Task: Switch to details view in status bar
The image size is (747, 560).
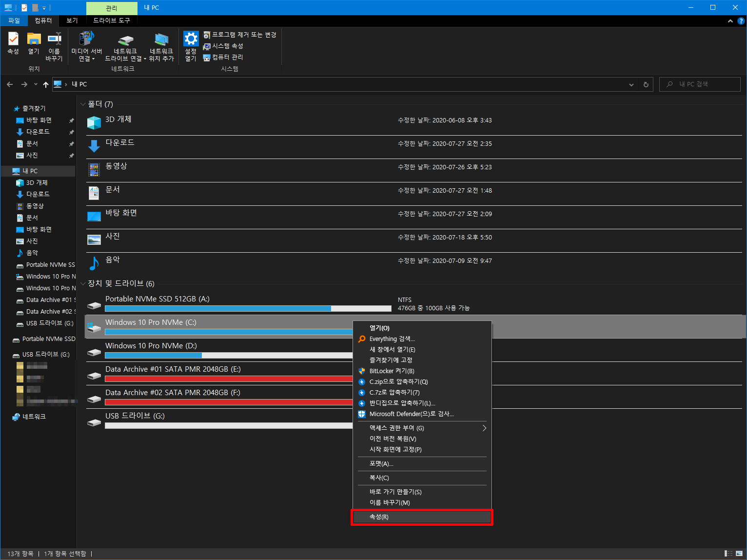Action: (x=728, y=554)
